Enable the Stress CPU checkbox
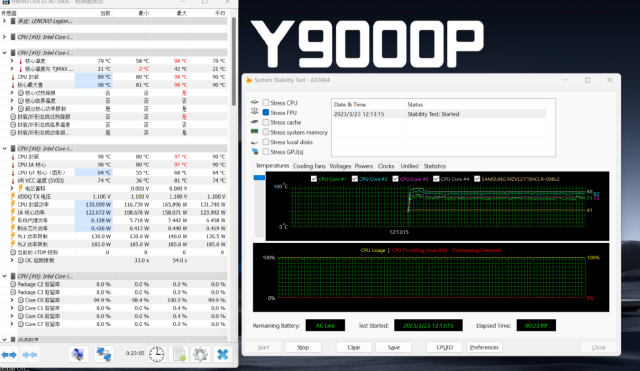 pyautogui.click(x=266, y=103)
